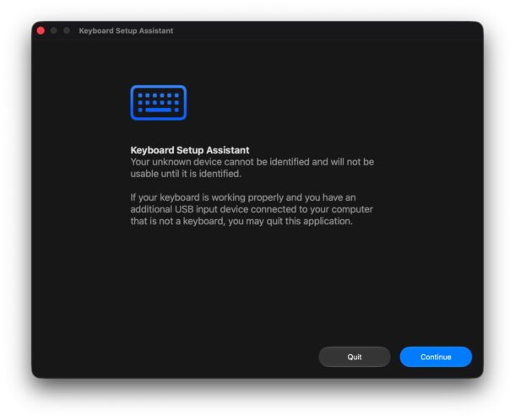
Task: Click the 'If your keyboard is working properly' line
Action: pyautogui.click(x=243, y=197)
